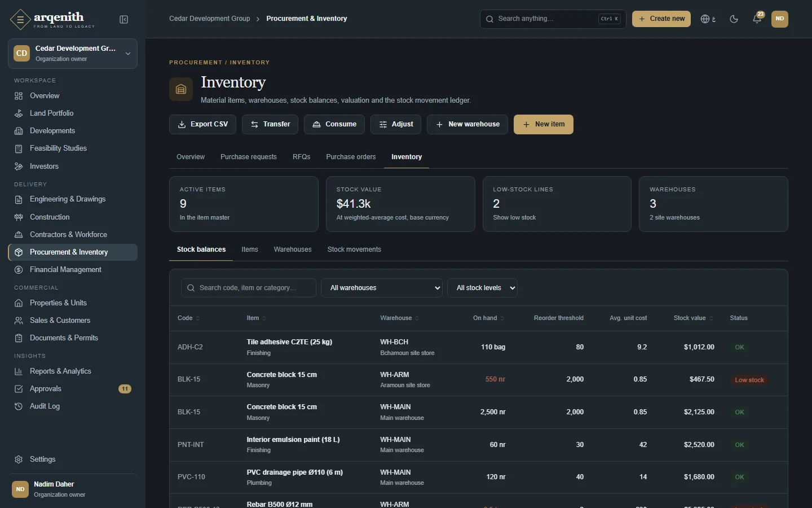
Task: Go to Developments section
Action: point(73,131)
